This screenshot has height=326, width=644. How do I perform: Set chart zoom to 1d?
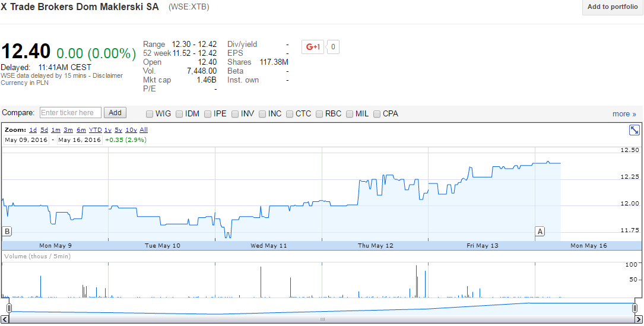tap(33, 130)
